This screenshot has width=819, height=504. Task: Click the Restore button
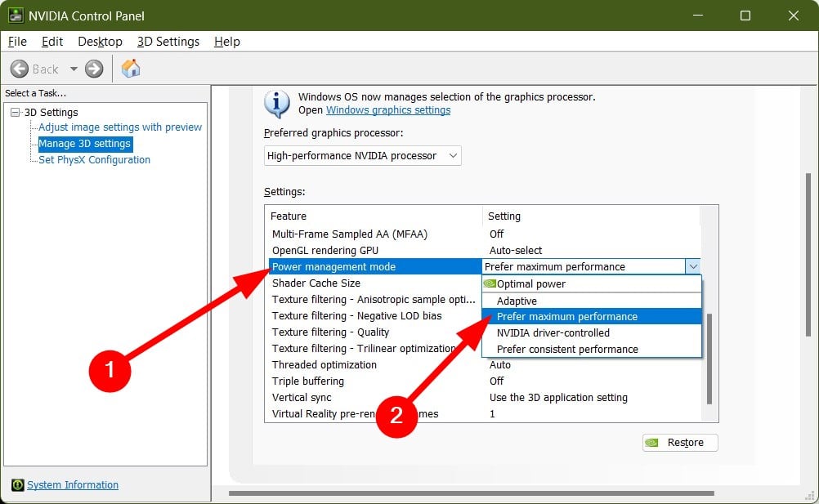tap(680, 443)
